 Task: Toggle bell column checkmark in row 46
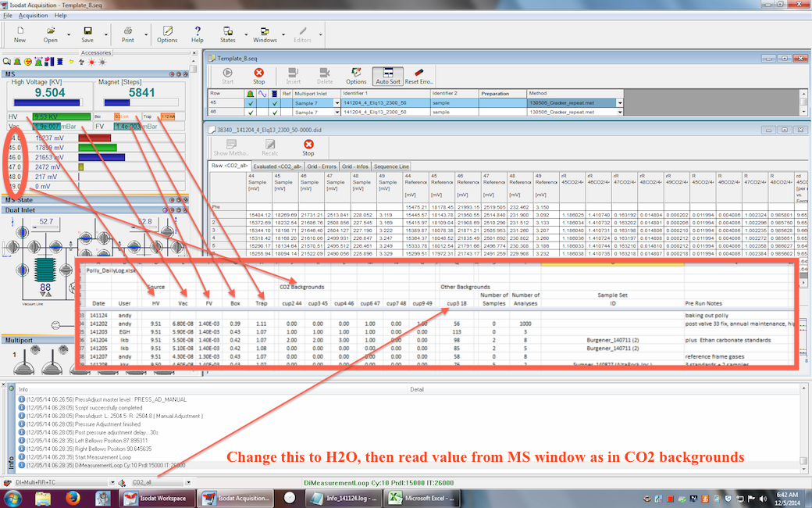(251, 112)
